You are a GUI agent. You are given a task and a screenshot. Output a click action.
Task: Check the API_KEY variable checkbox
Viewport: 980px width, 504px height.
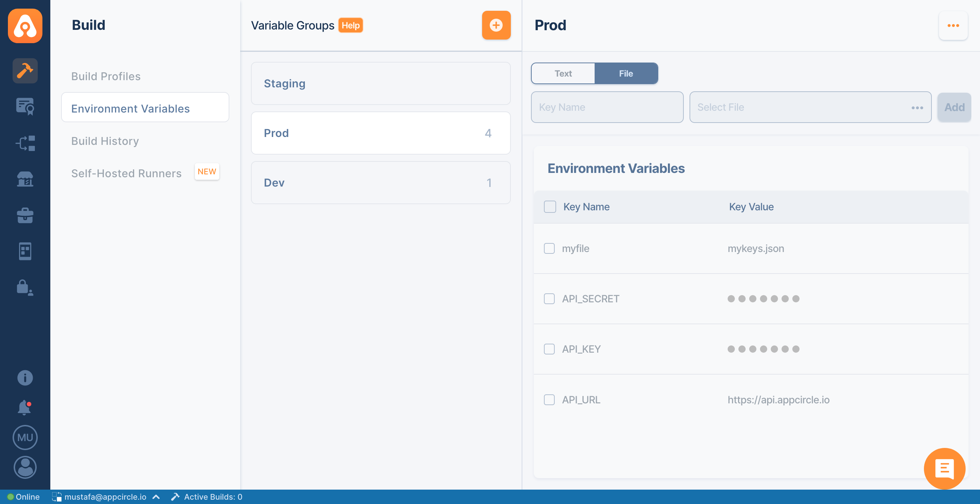click(549, 349)
